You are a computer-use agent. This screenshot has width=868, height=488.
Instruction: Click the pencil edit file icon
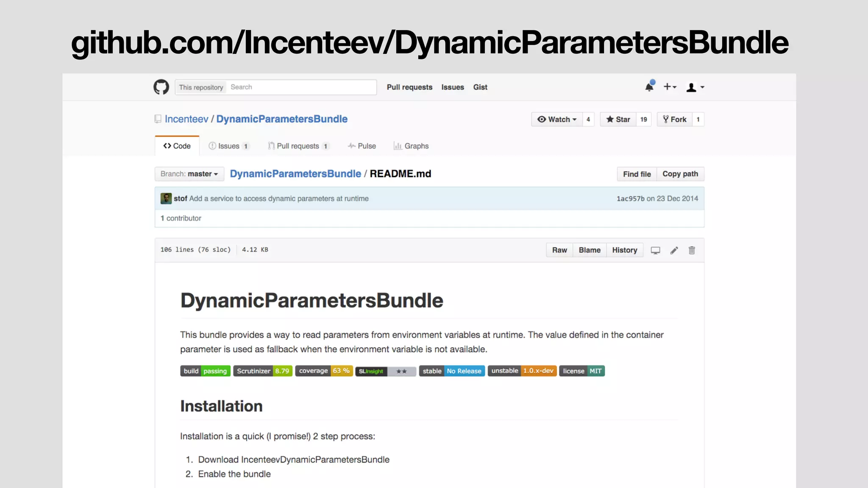[674, 250]
